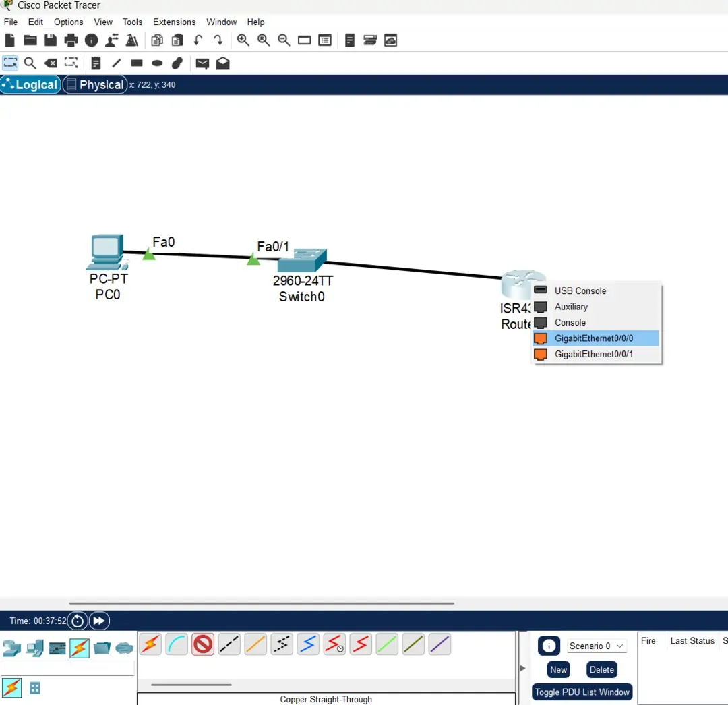
Task: Click the New scenario button
Action: coord(558,670)
